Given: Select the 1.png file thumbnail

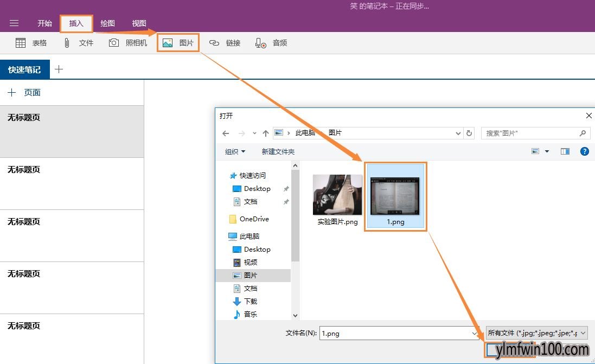Looking at the screenshot, I should (x=395, y=196).
